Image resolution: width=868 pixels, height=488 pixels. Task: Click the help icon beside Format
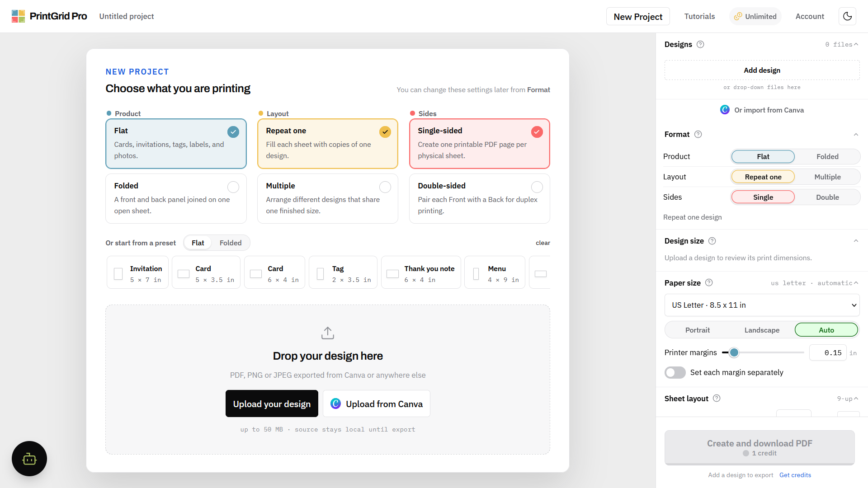pos(698,134)
